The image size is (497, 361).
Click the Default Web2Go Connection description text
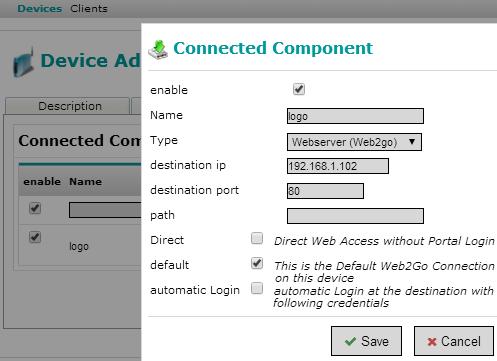(384, 272)
